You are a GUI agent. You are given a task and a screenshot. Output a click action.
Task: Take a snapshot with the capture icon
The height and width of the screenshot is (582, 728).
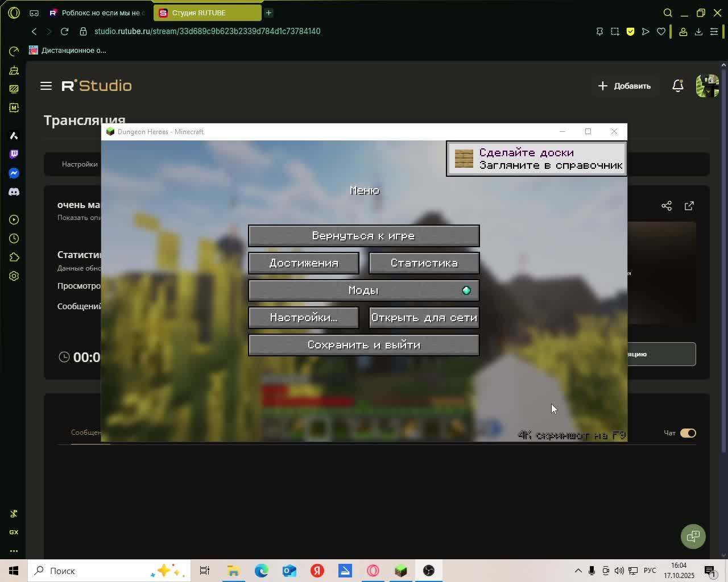pyautogui.click(x=615, y=31)
